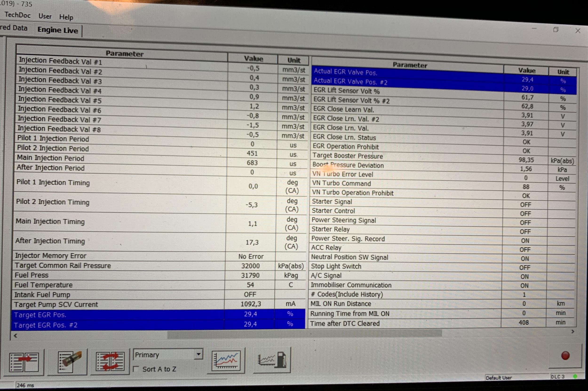The image size is (588, 391).
Task: Click the green DLC 3 status indicator
Action: tap(575, 376)
